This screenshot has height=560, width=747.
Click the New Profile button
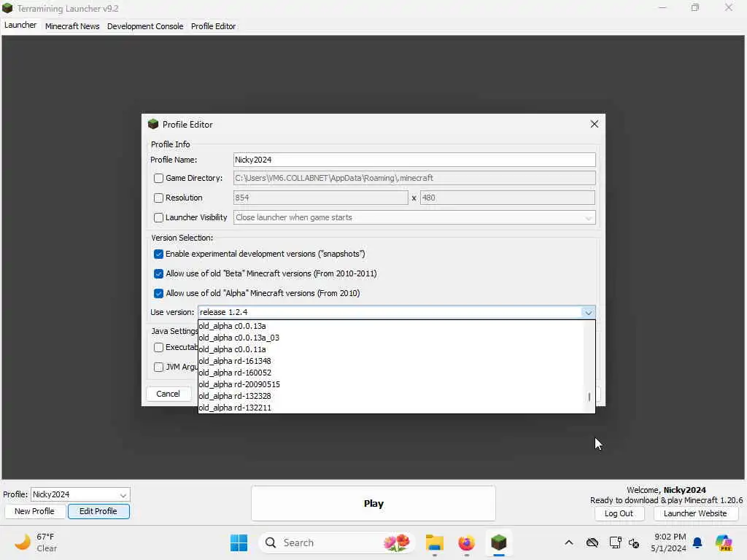coord(34,511)
